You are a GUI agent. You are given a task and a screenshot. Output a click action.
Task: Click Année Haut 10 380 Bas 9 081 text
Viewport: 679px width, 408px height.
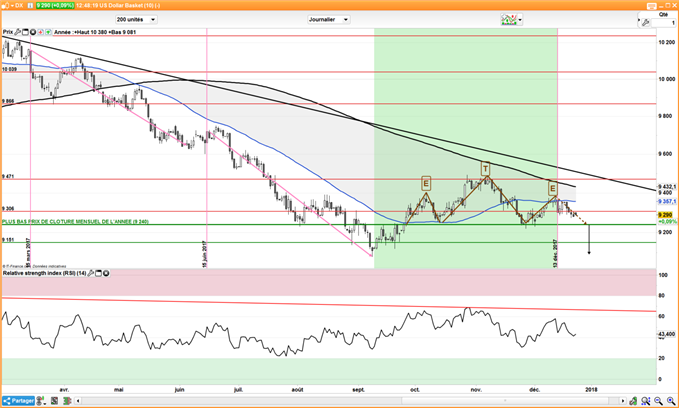click(x=95, y=32)
